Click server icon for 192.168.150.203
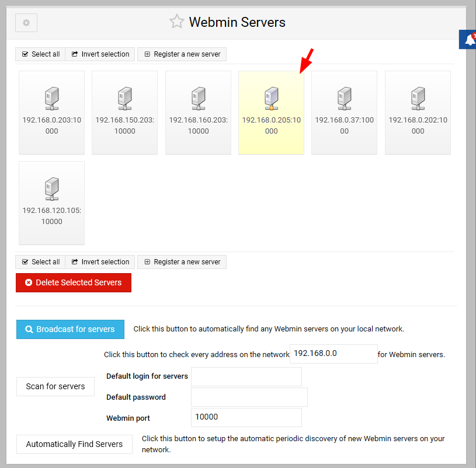This screenshot has width=476, height=468. tap(125, 98)
